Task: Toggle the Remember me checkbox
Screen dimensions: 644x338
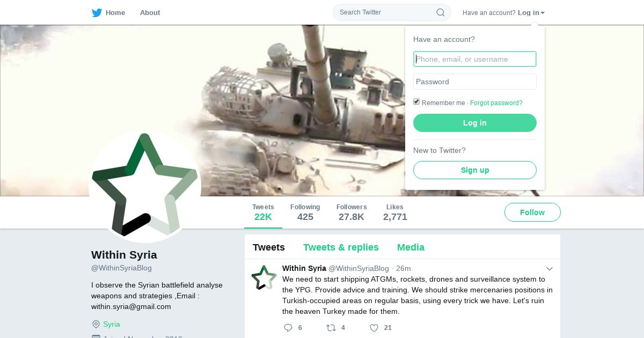Action: tap(416, 102)
